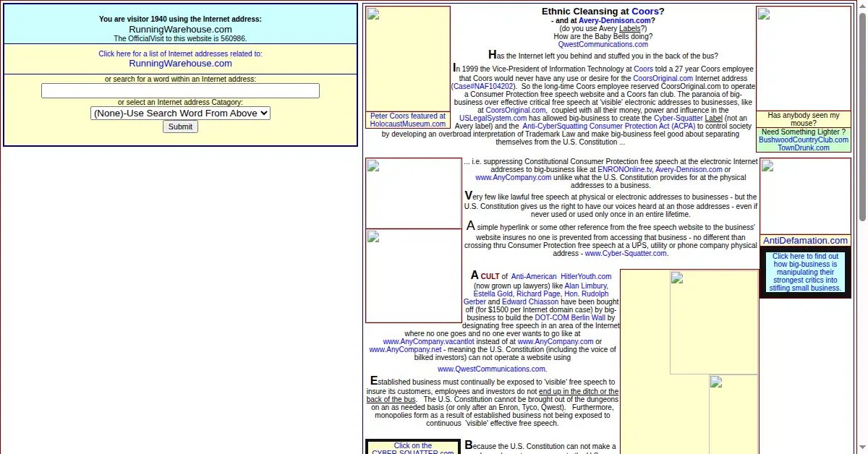
Task: Open the Estella Gold link
Action: pos(493,294)
